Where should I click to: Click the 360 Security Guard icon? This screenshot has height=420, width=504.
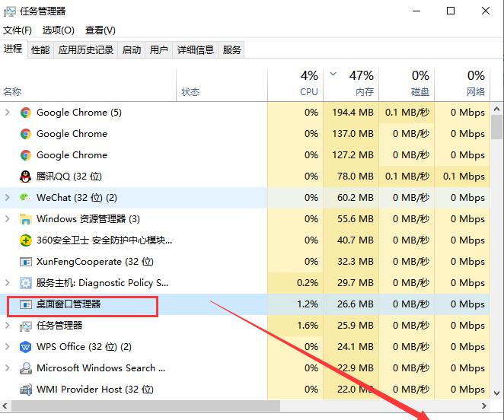point(26,240)
